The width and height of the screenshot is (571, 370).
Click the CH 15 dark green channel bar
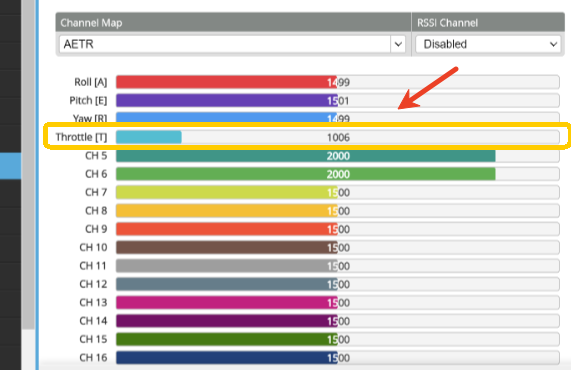pos(338,339)
